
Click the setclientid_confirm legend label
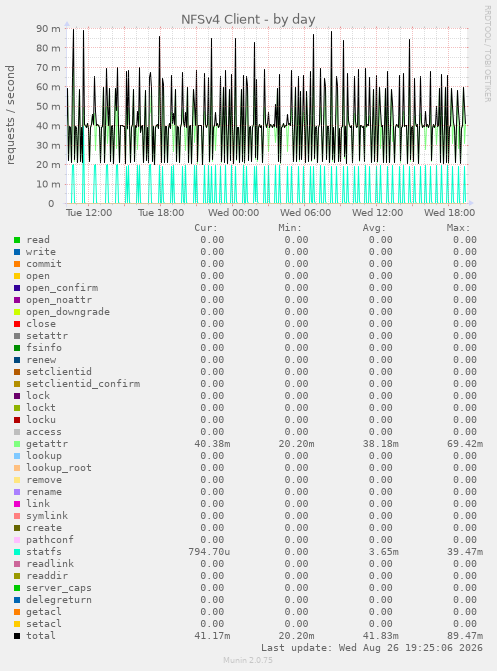coord(83,384)
